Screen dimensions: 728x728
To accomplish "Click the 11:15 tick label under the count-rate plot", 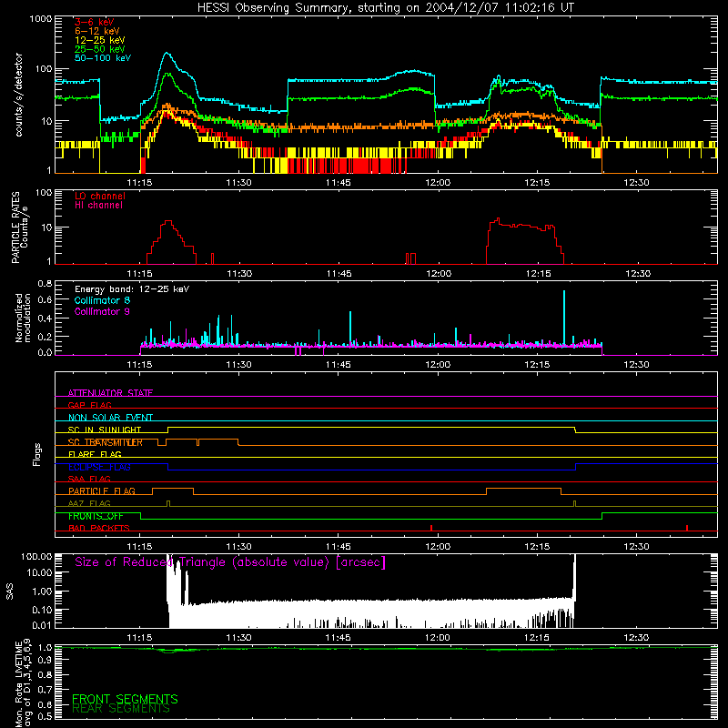I will pyautogui.click(x=140, y=183).
